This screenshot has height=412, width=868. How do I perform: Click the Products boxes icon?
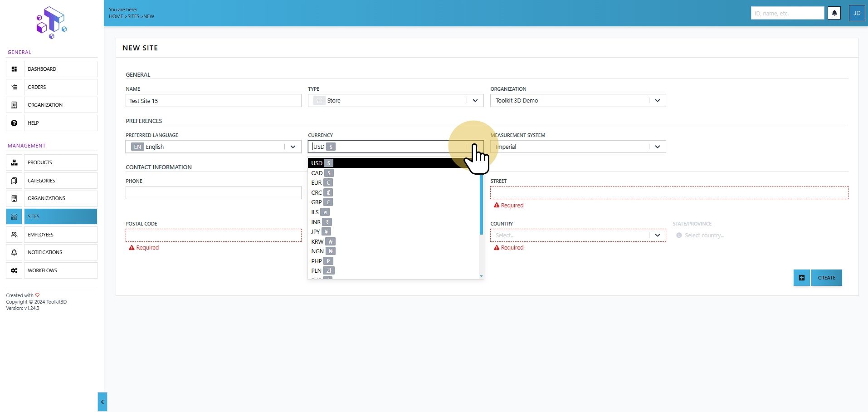[14, 162]
